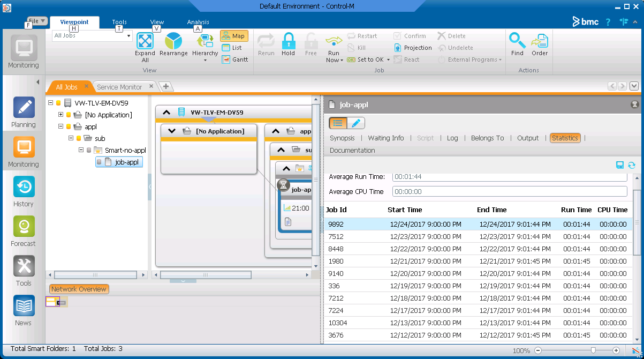Image resolution: width=644 pixels, height=359 pixels.
Task: Click the Hold job icon
Action: click(288, 41)
